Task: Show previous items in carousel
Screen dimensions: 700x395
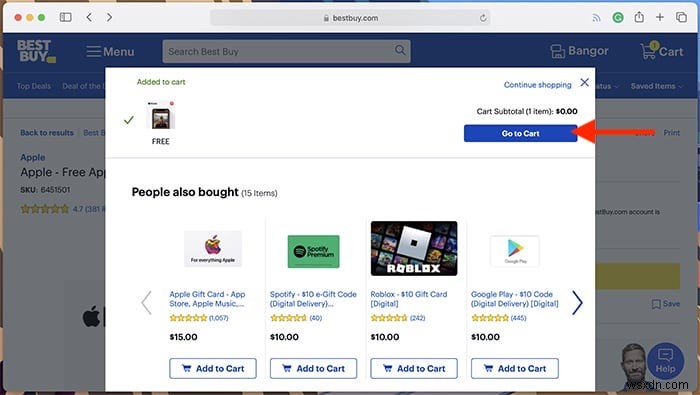Action: tap(146, 303)
